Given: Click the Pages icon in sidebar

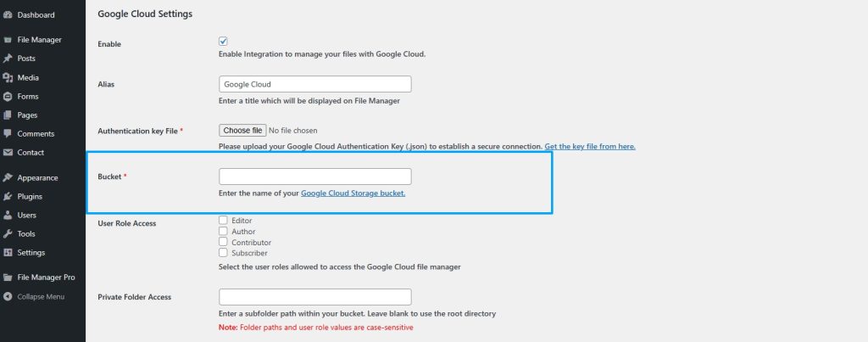Looking at the screenshot, I should [x=8, y=115].
